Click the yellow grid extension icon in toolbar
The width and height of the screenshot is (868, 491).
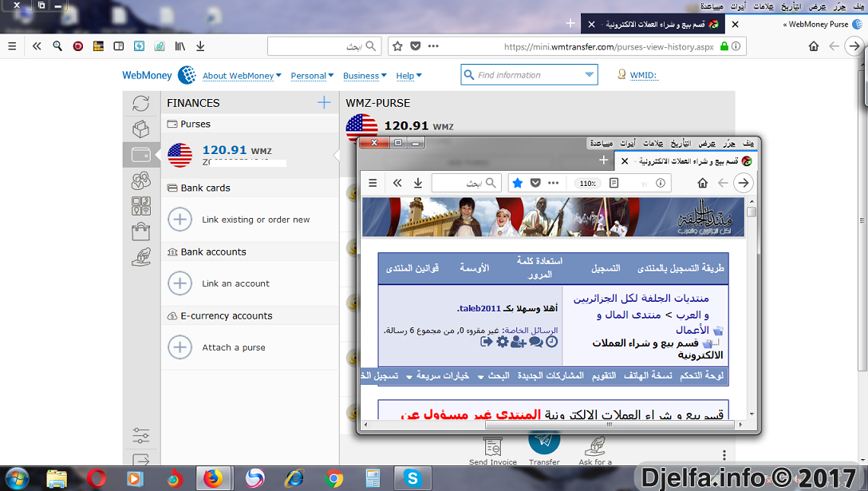[x=99, y=46]
